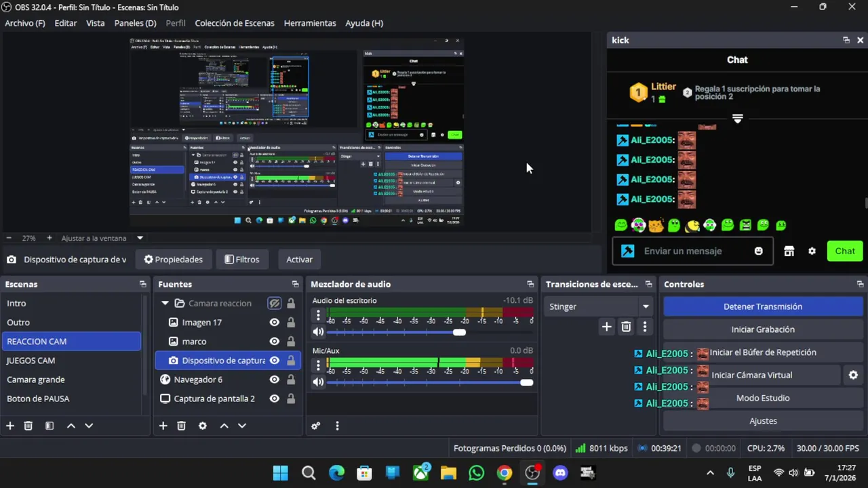
Task: Float the kick dock with its pop-out icon
Action: point(846,40)
